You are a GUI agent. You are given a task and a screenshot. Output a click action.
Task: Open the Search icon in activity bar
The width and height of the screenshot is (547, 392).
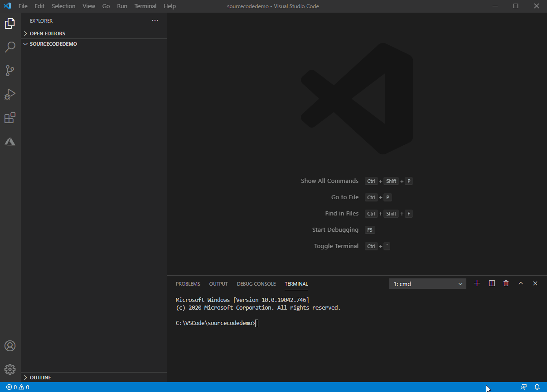pos(10,47)
